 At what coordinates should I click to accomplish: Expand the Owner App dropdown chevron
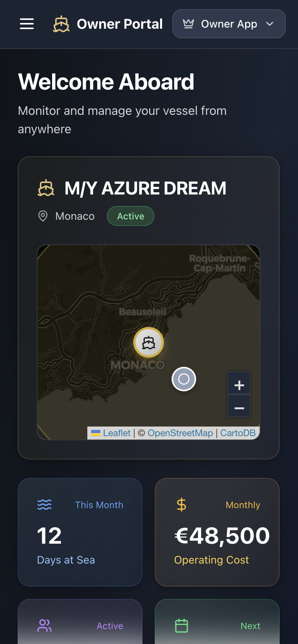270,24
